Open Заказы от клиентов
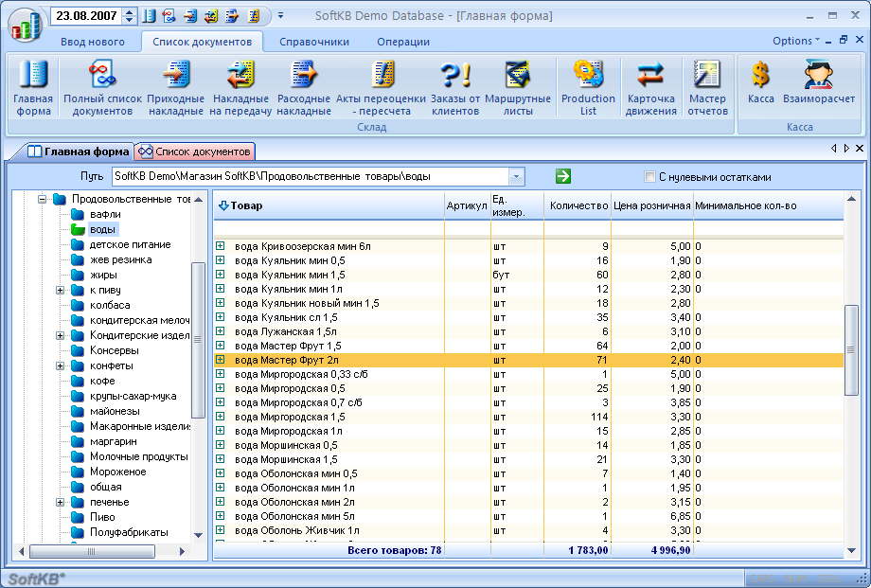The width and height of the screenshot is (871, 588). 455,88
